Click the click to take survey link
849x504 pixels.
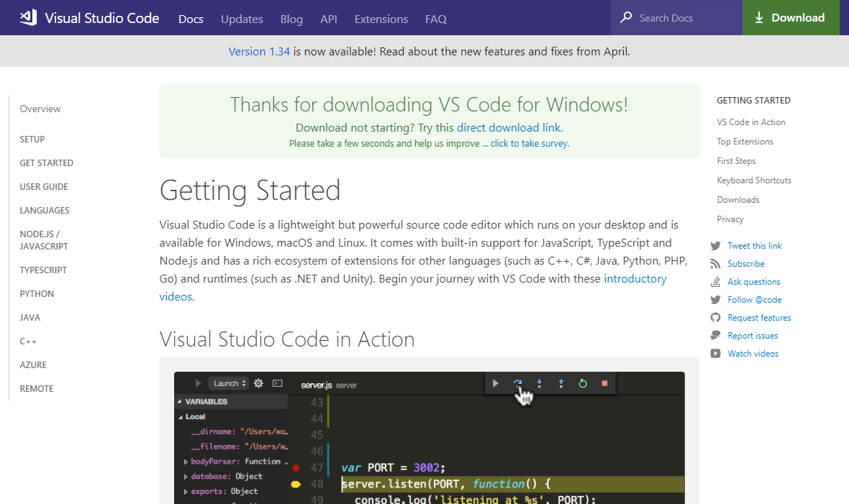(x=529, y=144)
